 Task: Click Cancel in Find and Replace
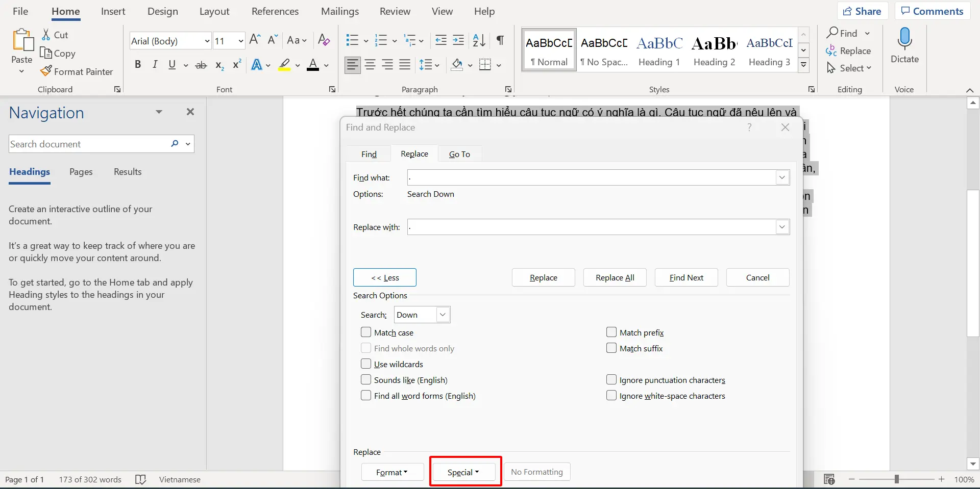(x=758, y=277)
